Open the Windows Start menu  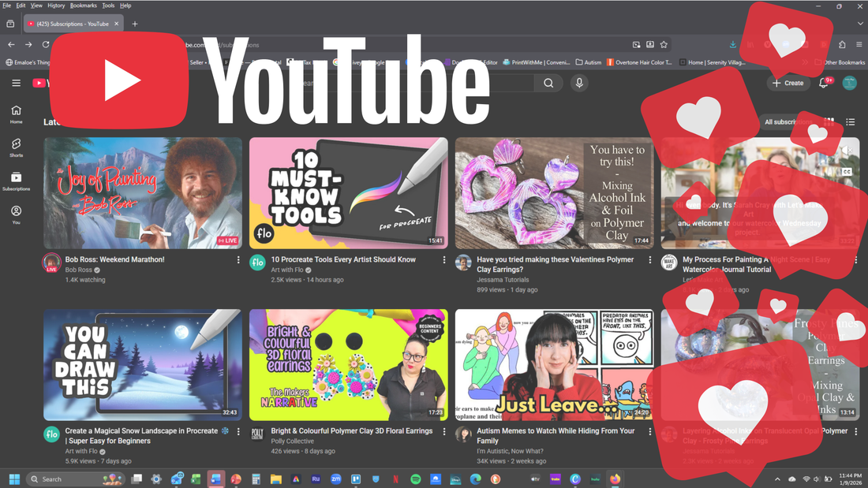[x=14, y=479]
